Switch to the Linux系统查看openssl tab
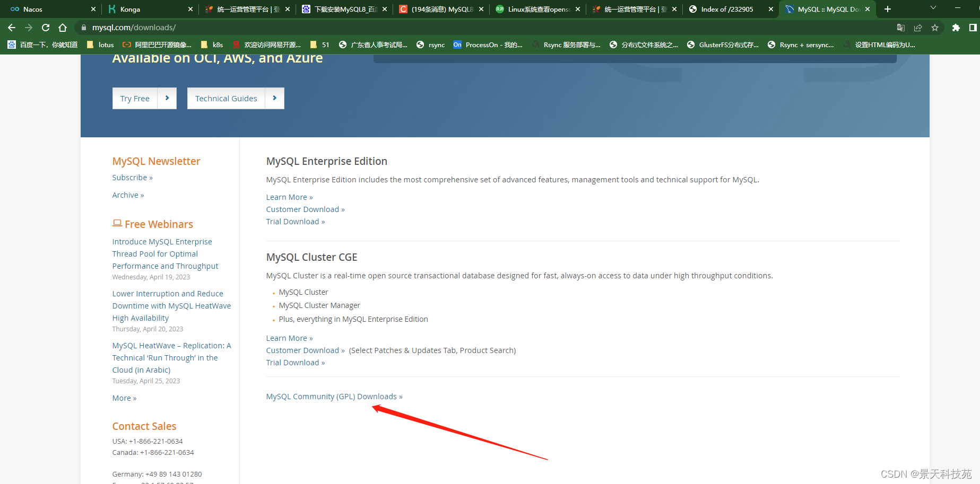This screenshot has width=980, height=484. (x=538, y=9)
